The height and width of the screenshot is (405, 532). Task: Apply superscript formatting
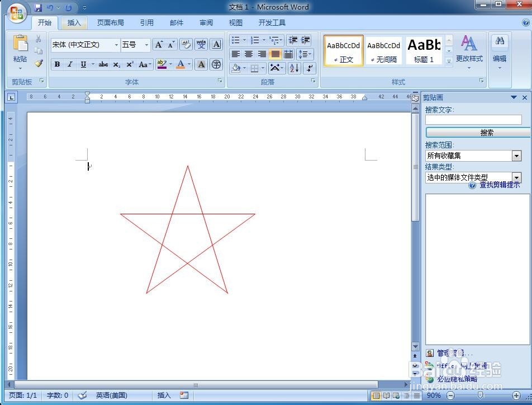pyautogui.click(x=130, y=64)
